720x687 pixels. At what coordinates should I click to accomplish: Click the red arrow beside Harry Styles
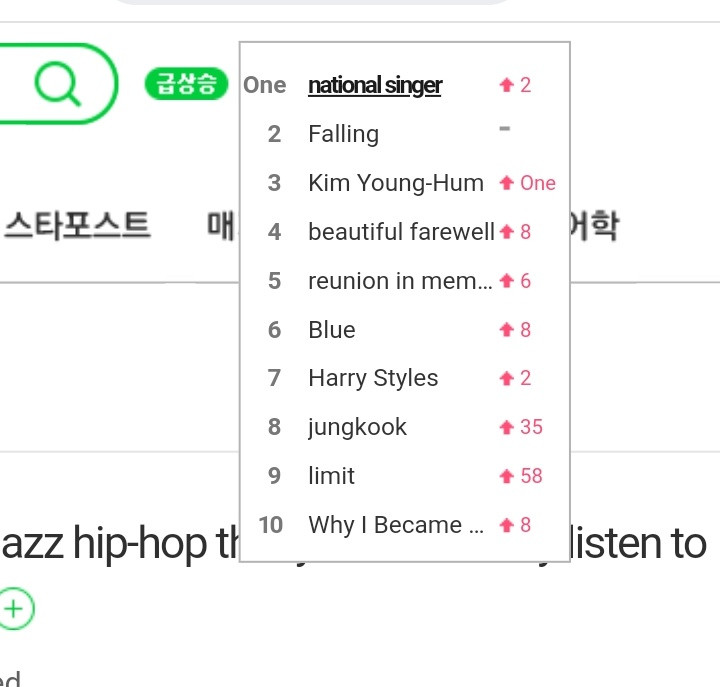[506, 378]
